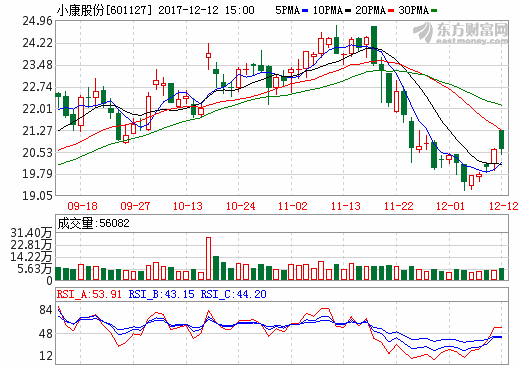Select the 12-01 date label
The width and height of the screenshot is (520, 365).
tap(450, 206)
